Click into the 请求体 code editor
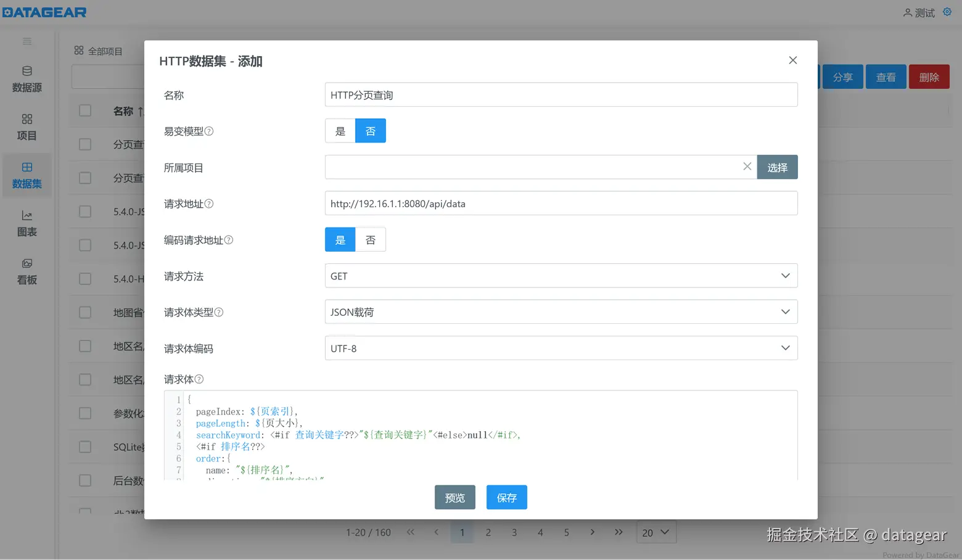 [x=481, y=435]
